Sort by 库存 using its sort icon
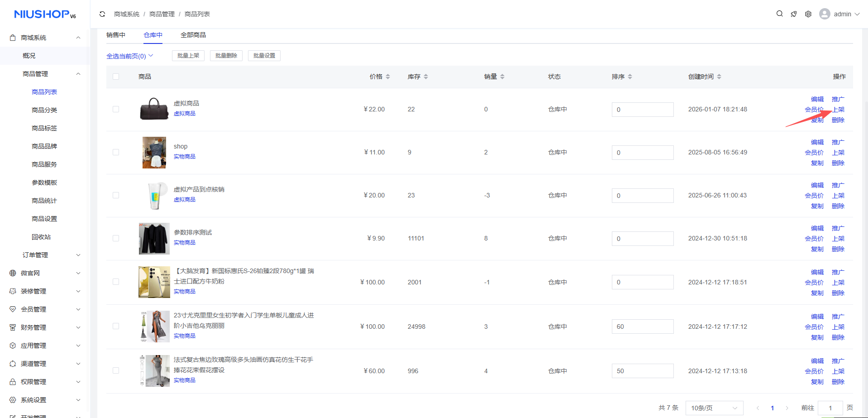Screen dimensions: 868x418 [426, 77]
